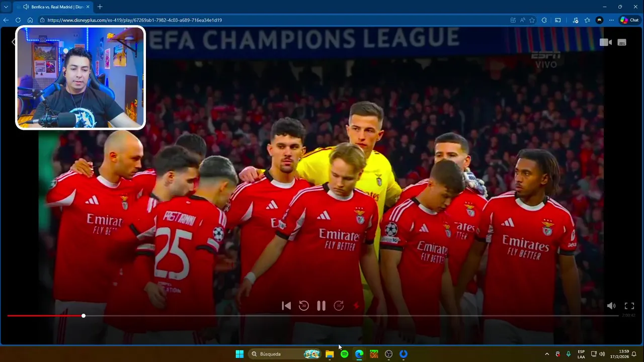Viewport: 644px width, 362px height.
Task: Click the red tray sync icon
Action: click(557, 354)
